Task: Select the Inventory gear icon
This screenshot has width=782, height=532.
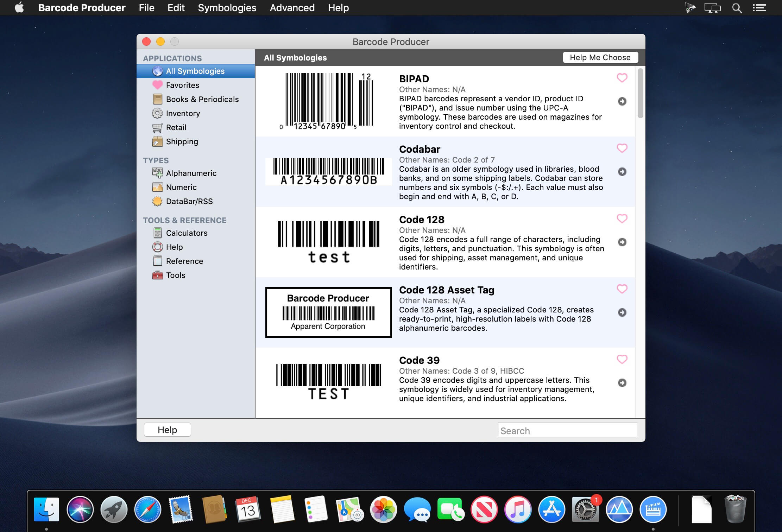Action: pyautogui.click(x=157, y=113)
